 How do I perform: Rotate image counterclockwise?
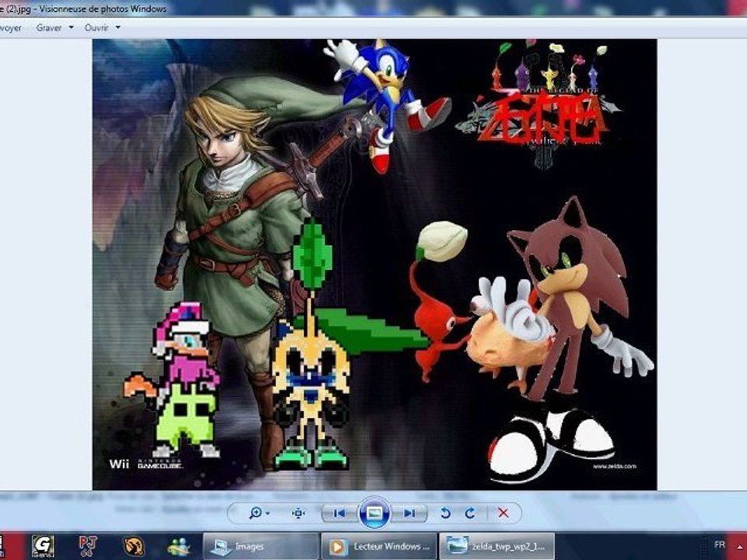(445, 513)
